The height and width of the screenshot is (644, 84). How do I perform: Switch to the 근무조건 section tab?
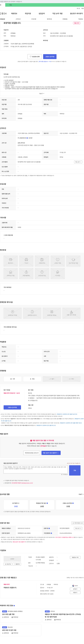pos(18,19)
